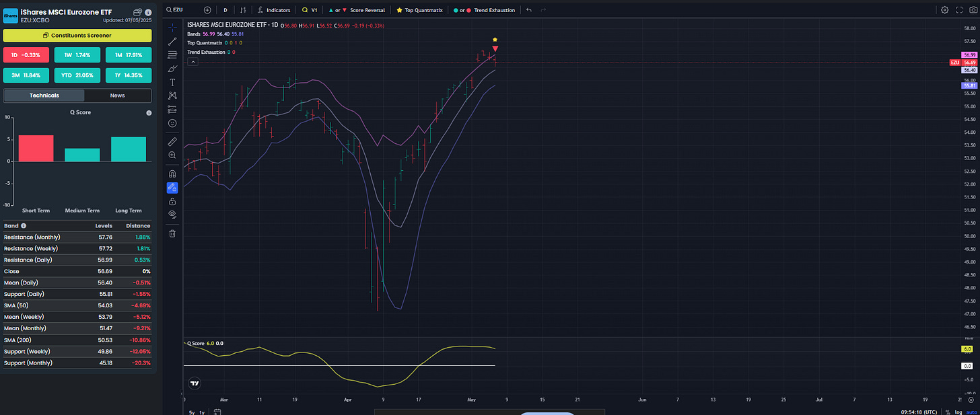Open the Fibonacci and Gann tools

coord(173,54)
